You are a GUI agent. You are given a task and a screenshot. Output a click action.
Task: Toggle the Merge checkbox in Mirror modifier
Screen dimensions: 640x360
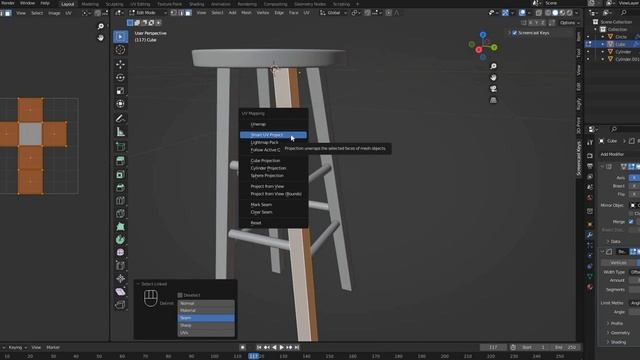tap(631, 222)
